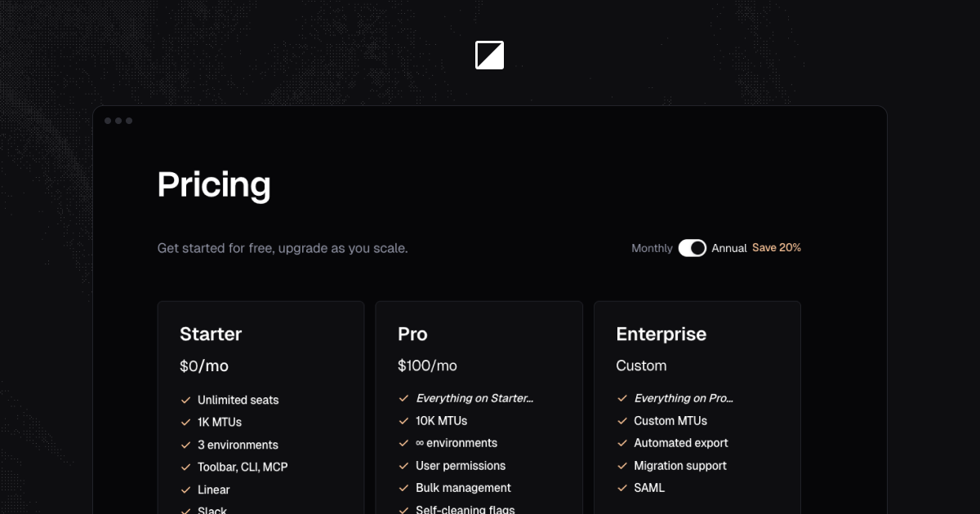Expand the Everything on Starter… item
The height and width of the screenshot is (514, 980).
474,398
